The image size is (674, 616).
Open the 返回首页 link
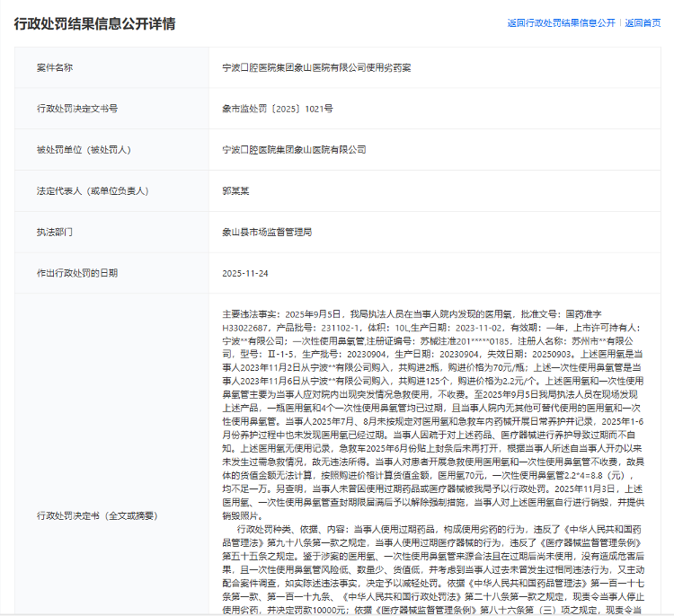point(643,23)
